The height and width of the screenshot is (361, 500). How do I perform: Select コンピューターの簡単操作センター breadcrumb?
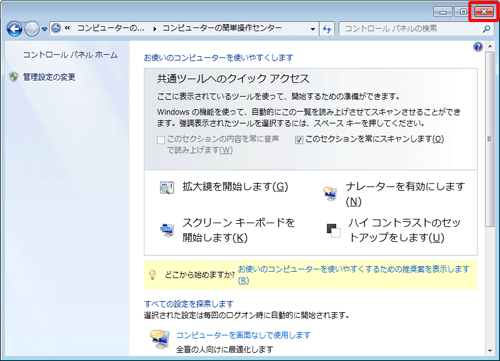click(x=222, y=28)
